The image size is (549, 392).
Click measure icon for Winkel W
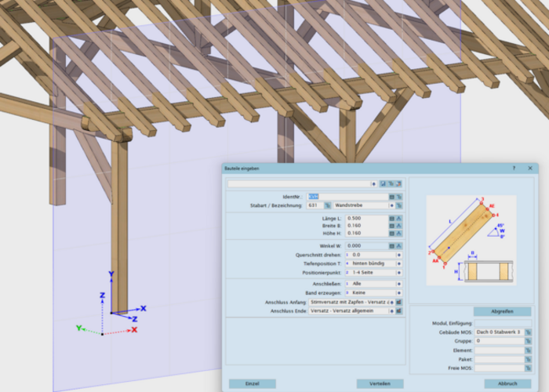398,246
